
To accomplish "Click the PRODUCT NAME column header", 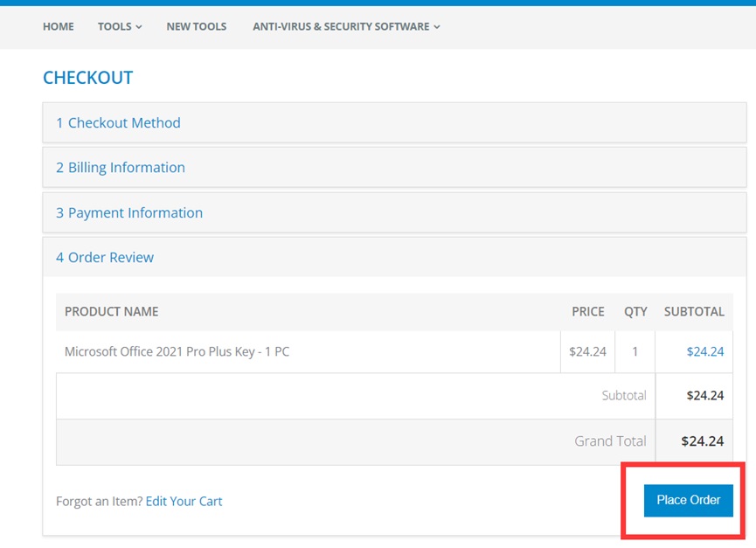I will click(112, 312).
